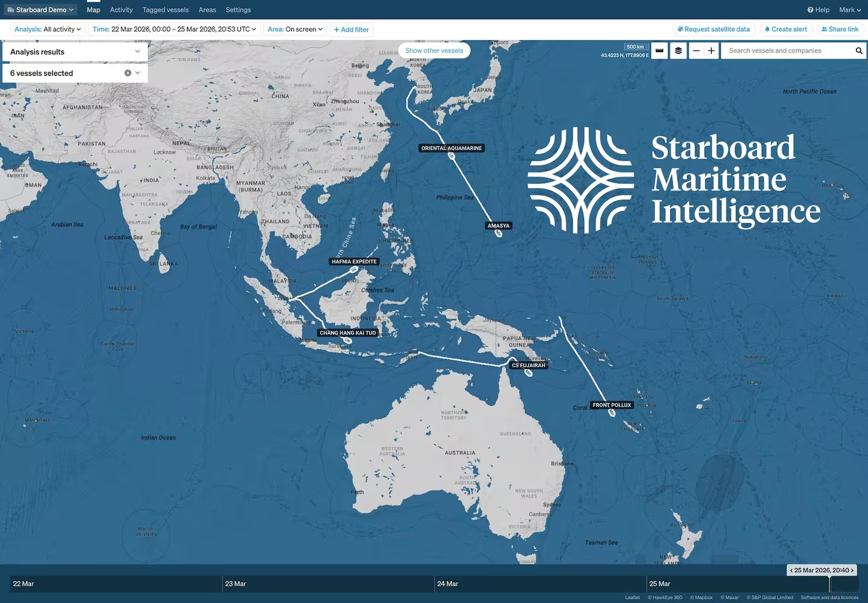Jump to 25 Mar on the timeline
868x603 pixels.
(x=660, y=584)
